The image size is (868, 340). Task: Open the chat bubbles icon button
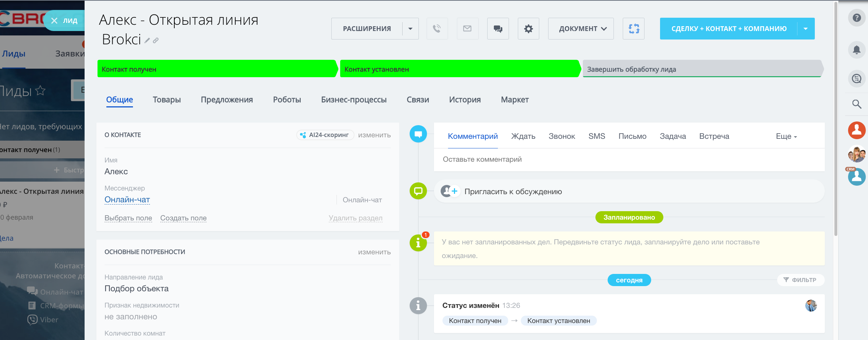[x=498, y=29]
